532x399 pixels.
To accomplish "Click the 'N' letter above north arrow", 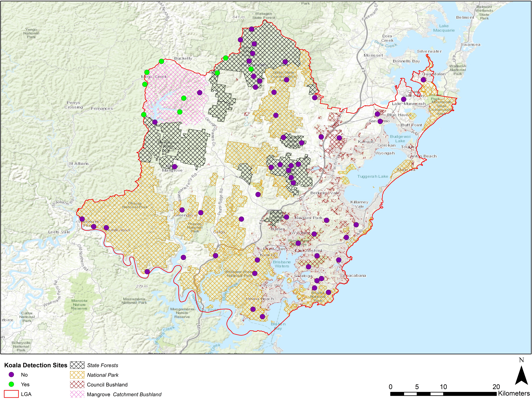I will pos(521,360).
